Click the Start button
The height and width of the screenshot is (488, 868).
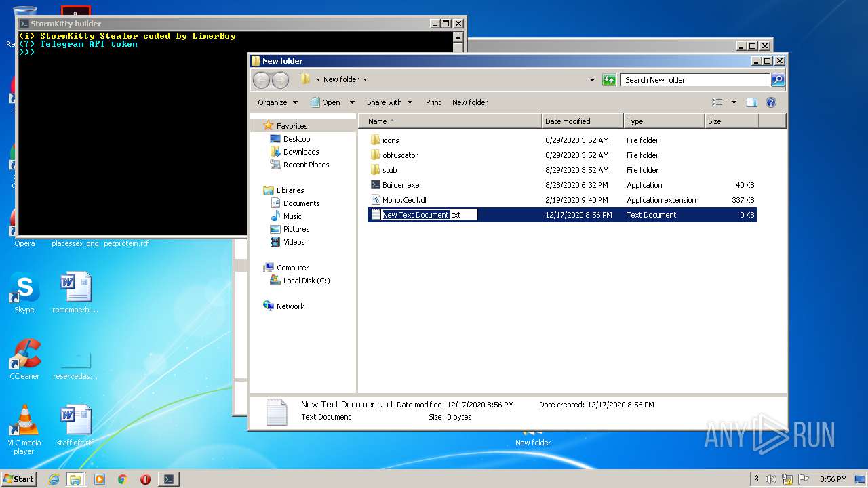tap(19, 479)
